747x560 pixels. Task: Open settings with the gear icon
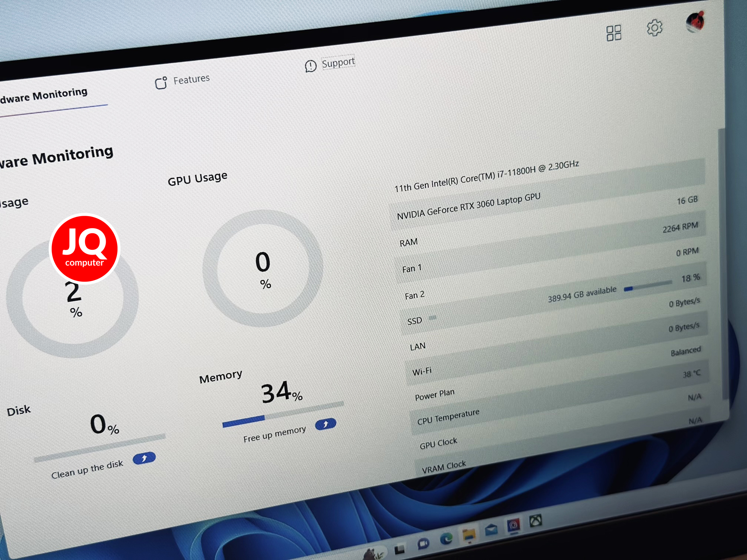coord(654,28)
